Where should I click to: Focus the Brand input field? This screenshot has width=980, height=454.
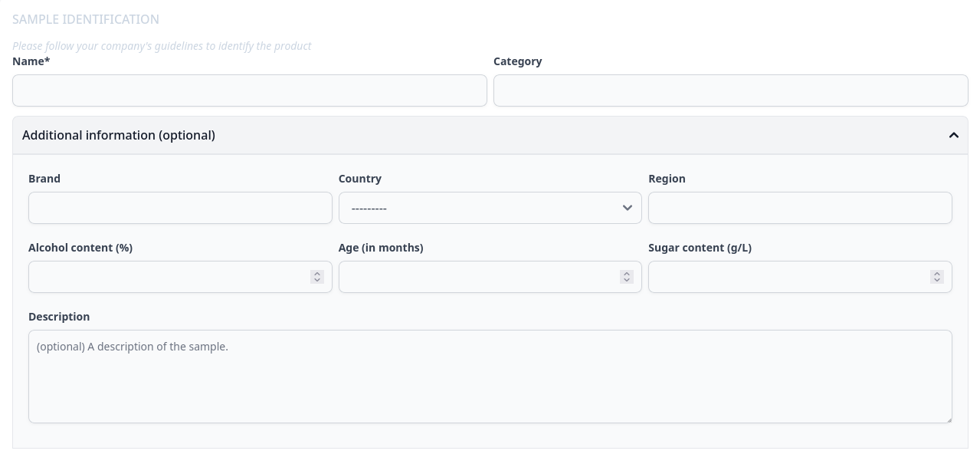[180, 208]
